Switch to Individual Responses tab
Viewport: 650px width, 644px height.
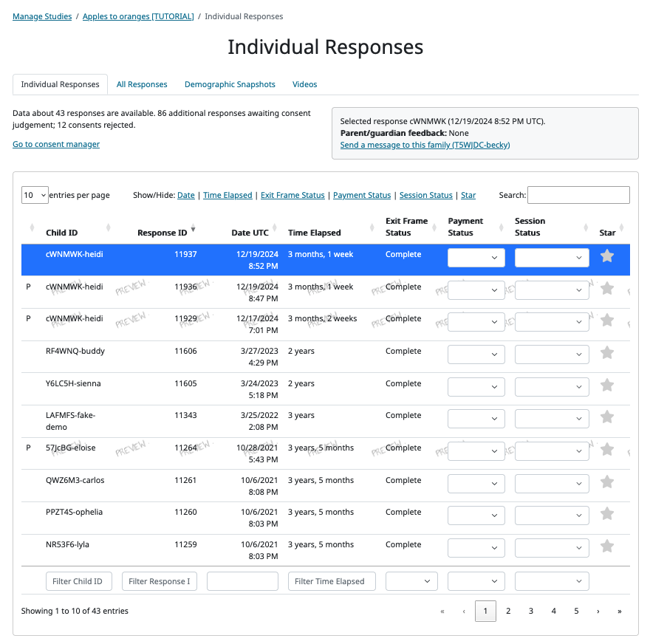tap(60, 84)
